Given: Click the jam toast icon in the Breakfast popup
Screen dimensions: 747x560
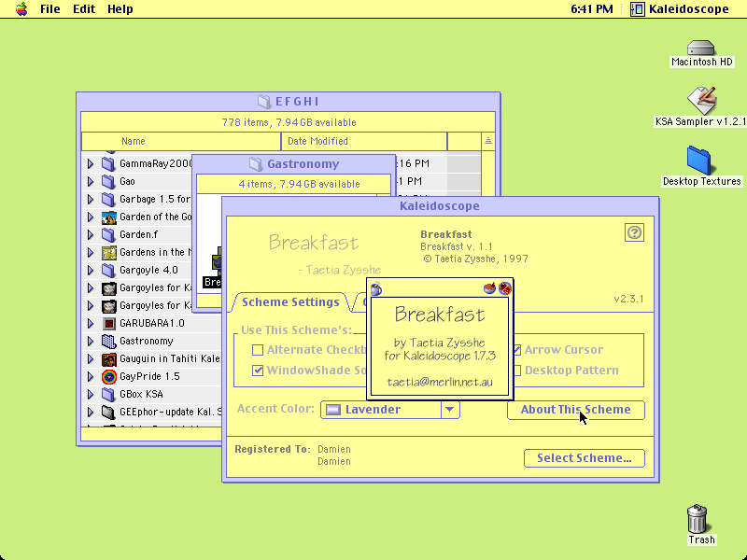Looking at the screenshot, I should (x=504, y=288).
